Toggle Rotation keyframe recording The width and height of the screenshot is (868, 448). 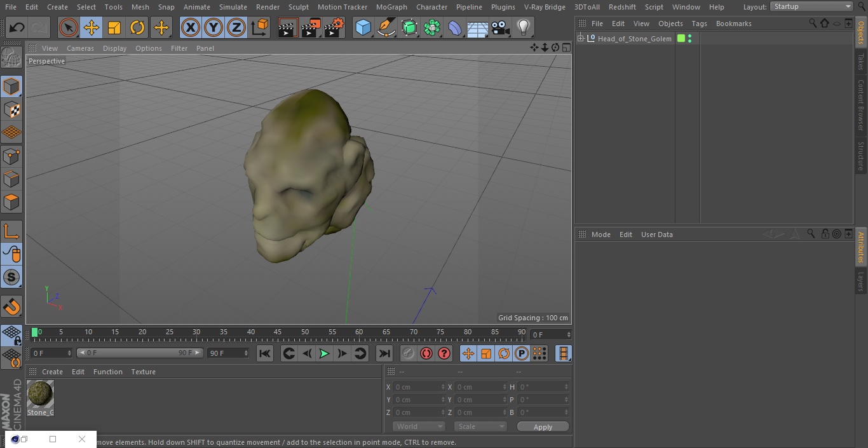coord(504,353)
